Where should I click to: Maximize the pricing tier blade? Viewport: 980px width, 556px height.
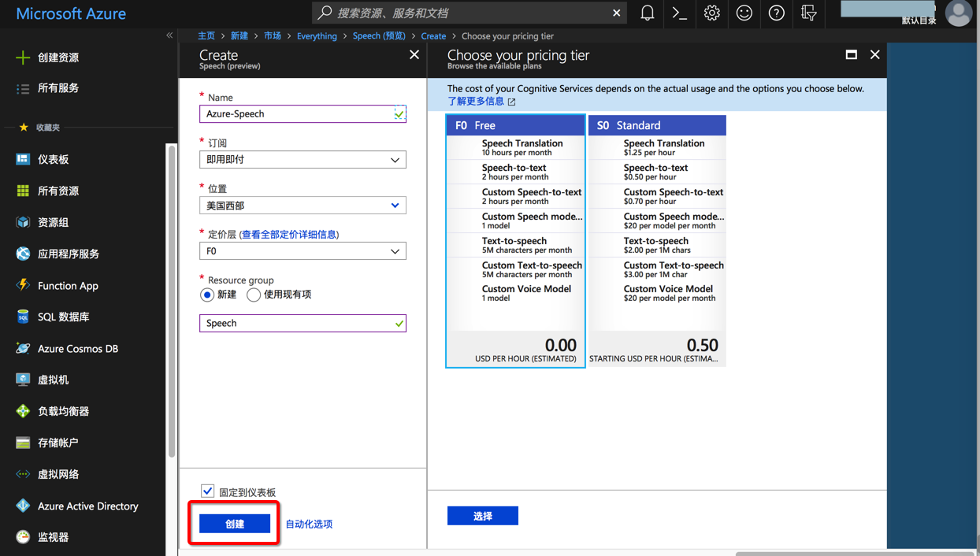(852, 54)
